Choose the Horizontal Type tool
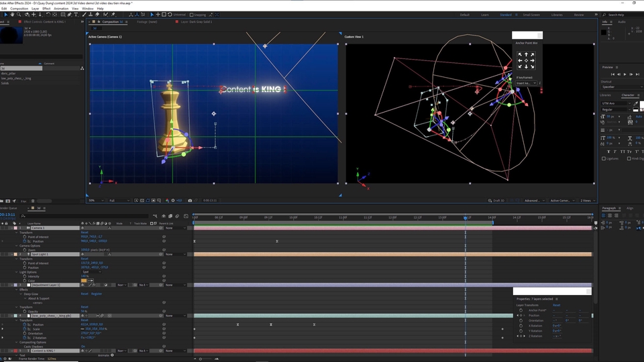Viewport: 644px width, 362px height. [x=76, y=14]
